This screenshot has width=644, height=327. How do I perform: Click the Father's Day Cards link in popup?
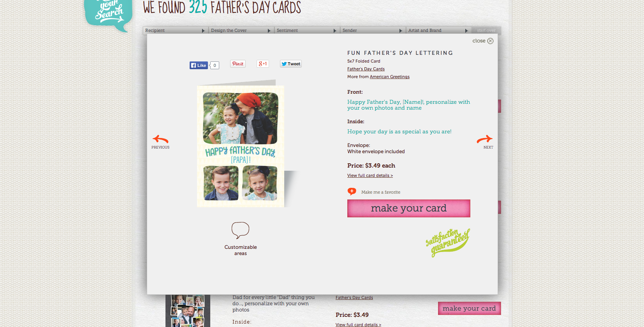click(366, 69)
